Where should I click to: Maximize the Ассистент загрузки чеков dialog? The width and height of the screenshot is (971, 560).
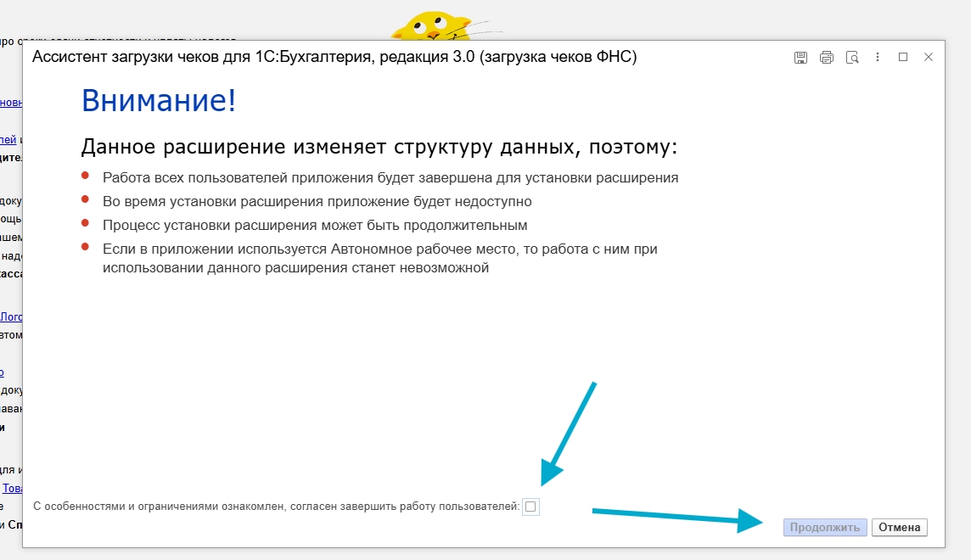coord(903,57)
